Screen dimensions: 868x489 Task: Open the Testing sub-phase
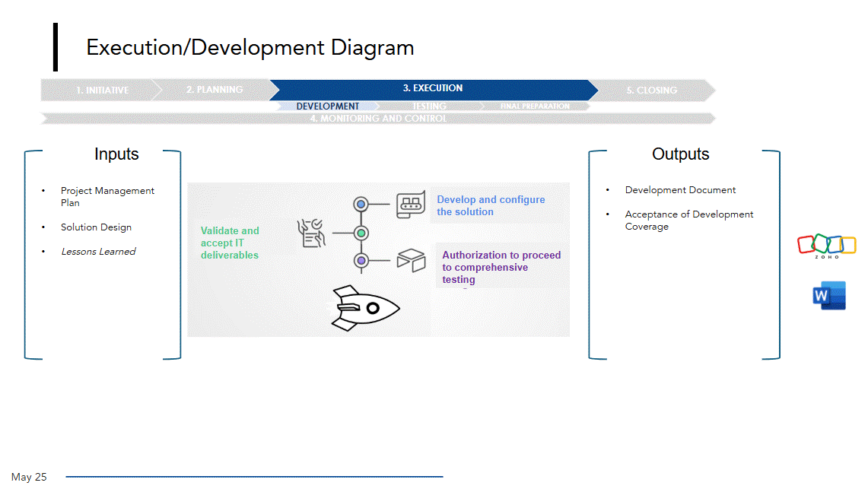pos(429,106)
